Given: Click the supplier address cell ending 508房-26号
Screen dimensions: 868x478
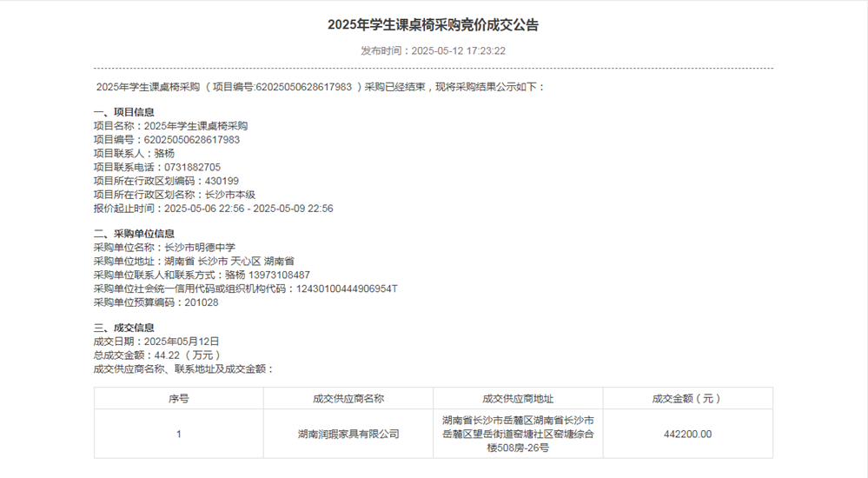Looking at the screenshot, I should (x=518, y=435).
